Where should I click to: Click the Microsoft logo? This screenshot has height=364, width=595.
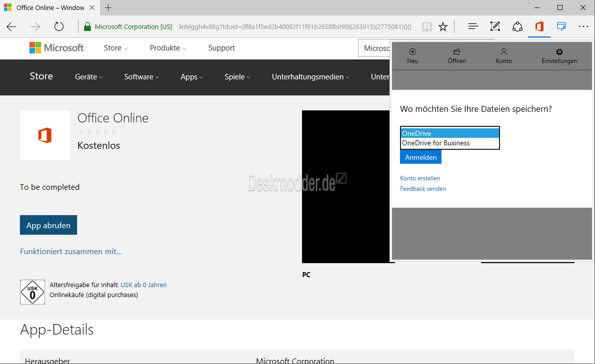point(56,48)
